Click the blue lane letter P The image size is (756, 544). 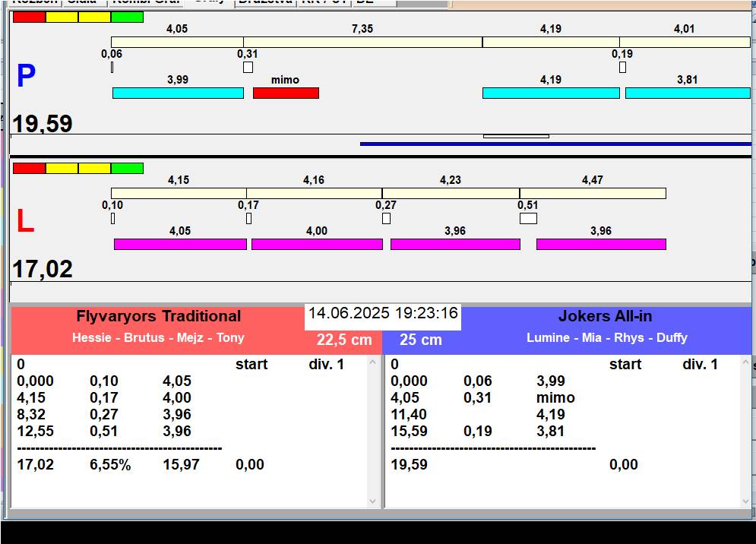26,77
